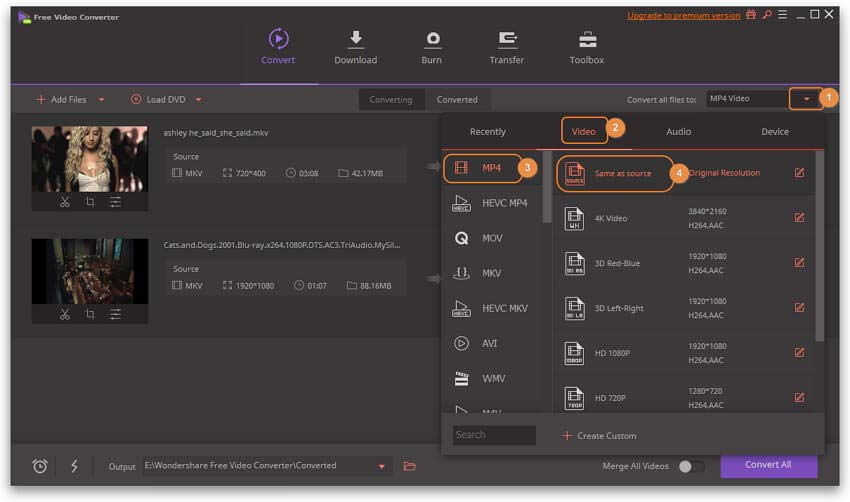Select HEVC MP4 format
This screenshot has width=850, height=502.
click(491, 203)
